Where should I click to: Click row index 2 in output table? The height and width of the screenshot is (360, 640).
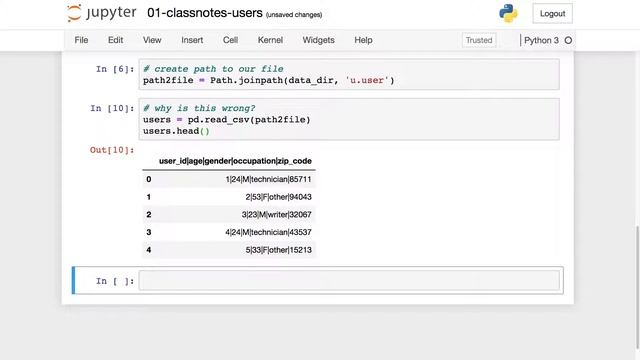[x=149, y=214]
